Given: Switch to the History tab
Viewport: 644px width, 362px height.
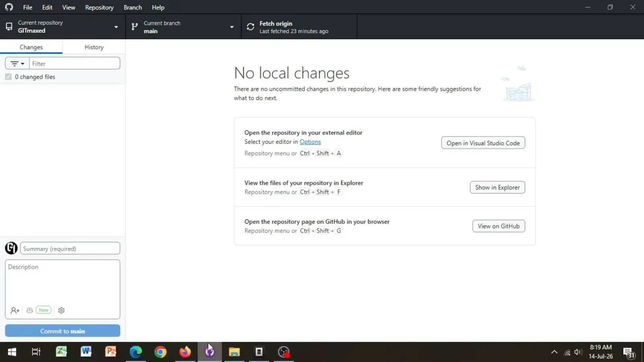Looking at the screenshot, I should (94, 47).
